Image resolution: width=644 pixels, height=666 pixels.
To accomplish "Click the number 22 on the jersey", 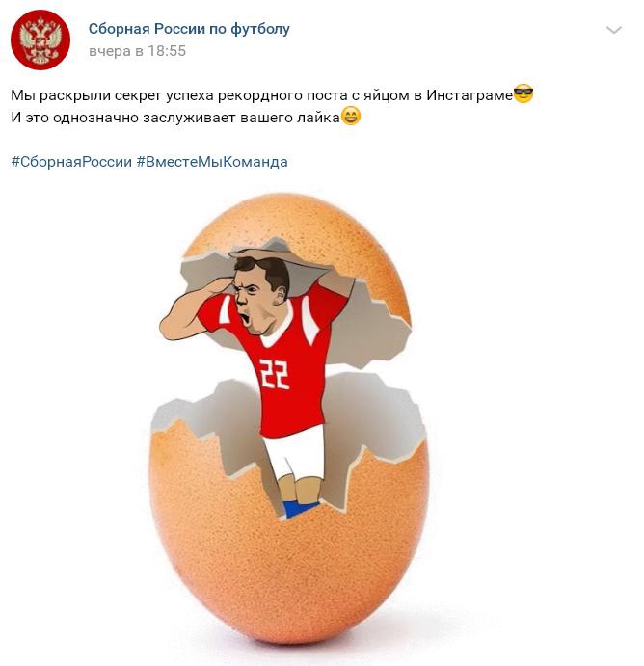I will [x=274, y=374].
